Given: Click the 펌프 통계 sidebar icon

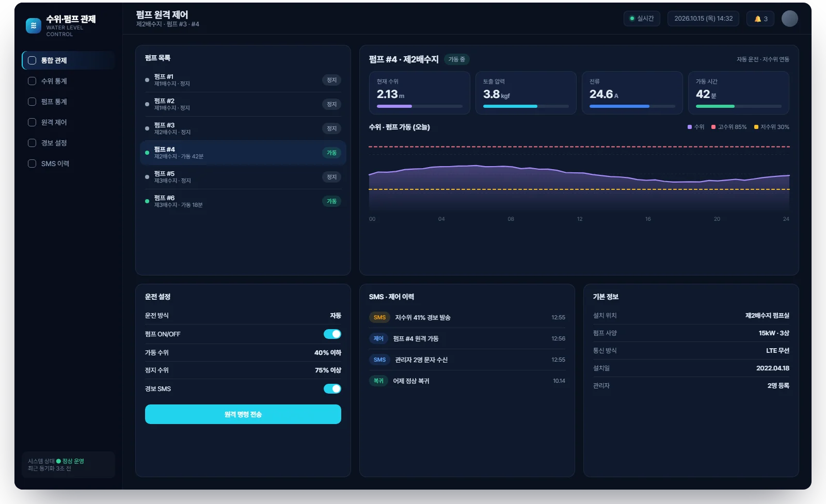Looking at the screenshot, I should (32, 102).
